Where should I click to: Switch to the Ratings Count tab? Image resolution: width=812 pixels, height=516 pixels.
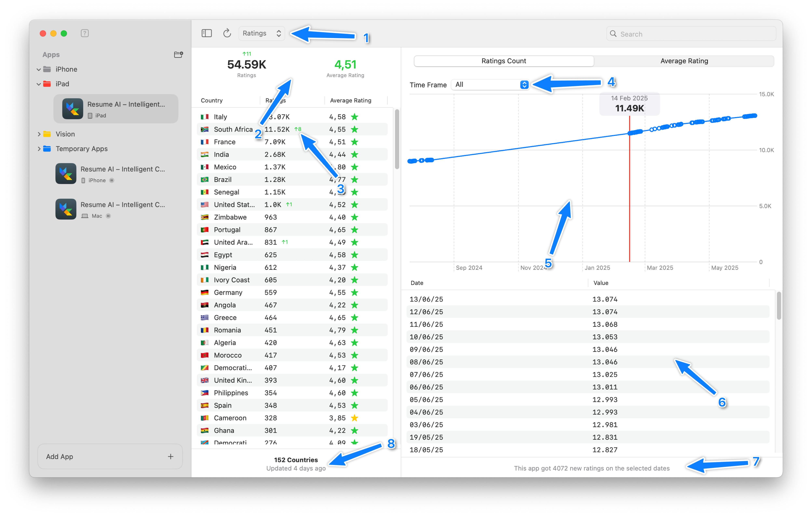point(503,61)
